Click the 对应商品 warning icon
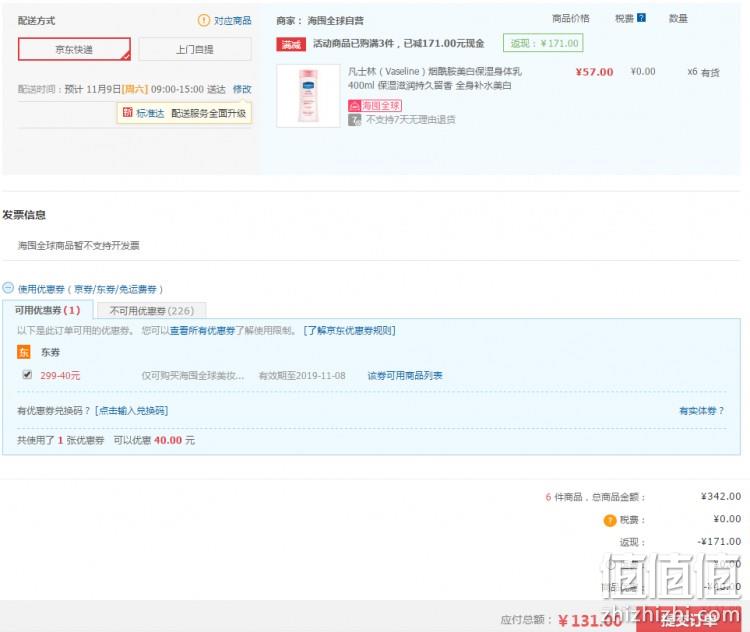 tap(204, 21)
